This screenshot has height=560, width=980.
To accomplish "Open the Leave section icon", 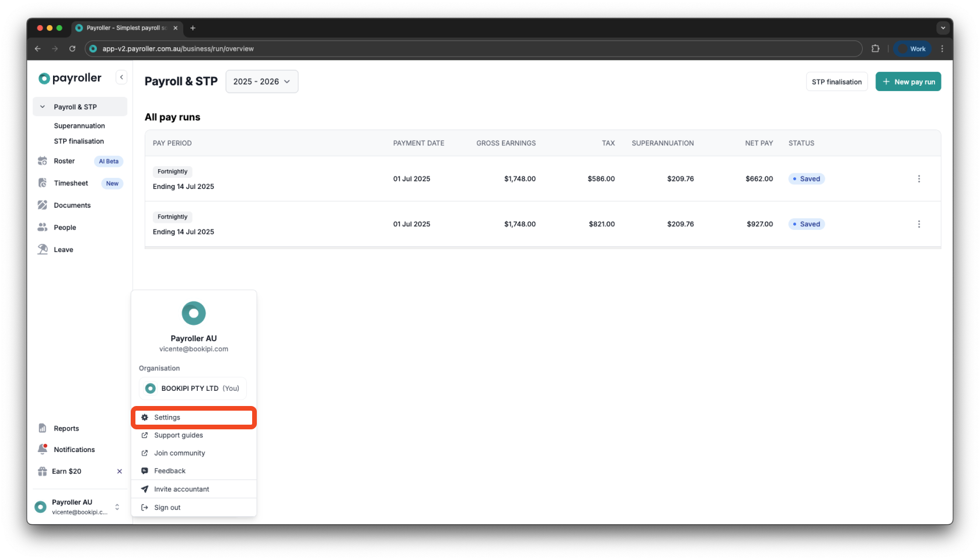I will click(x=43, y=249).
